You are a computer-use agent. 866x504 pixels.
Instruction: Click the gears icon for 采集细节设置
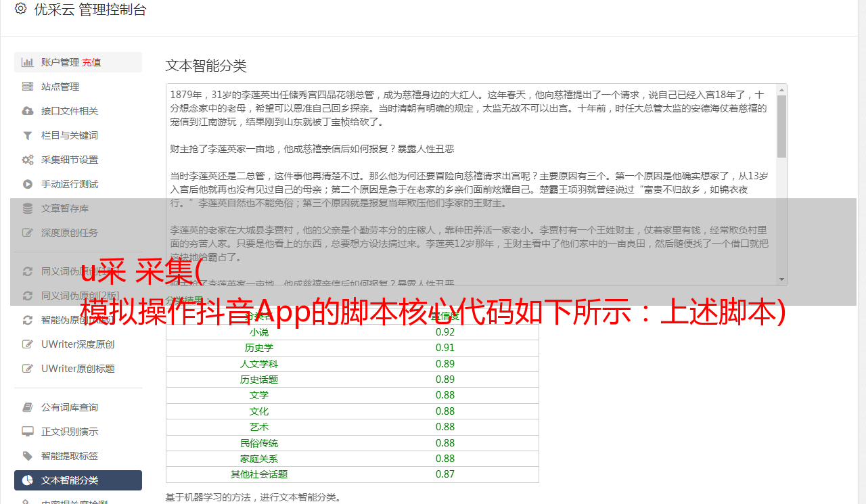[x=28, y=160]
